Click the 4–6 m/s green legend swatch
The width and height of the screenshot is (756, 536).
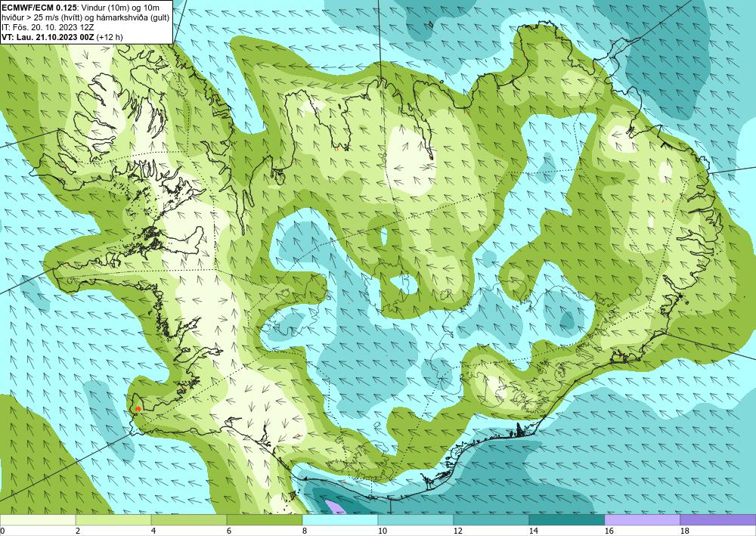coord(189,519)
